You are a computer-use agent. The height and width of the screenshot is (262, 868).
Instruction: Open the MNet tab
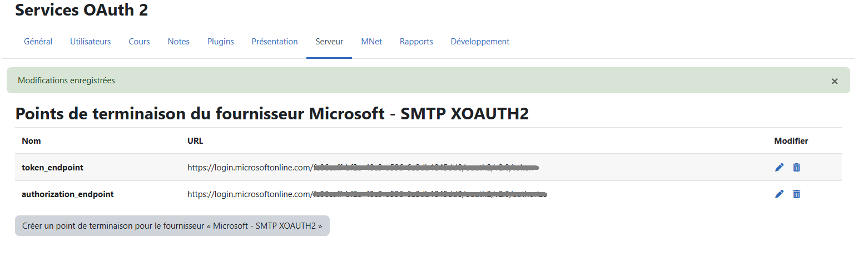(x=371, y=42)
